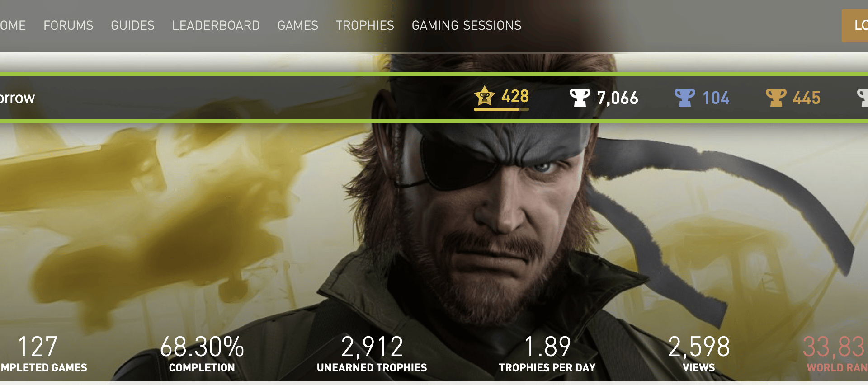Click the gold trophy icon
This screenshot has height=385, width=868.
click(x=776, y=98)
